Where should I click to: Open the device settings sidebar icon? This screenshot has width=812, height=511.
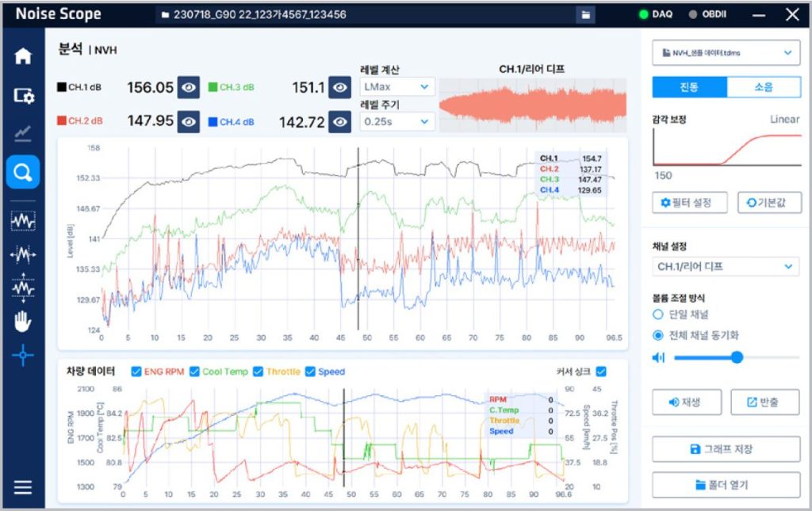(23, 96)
